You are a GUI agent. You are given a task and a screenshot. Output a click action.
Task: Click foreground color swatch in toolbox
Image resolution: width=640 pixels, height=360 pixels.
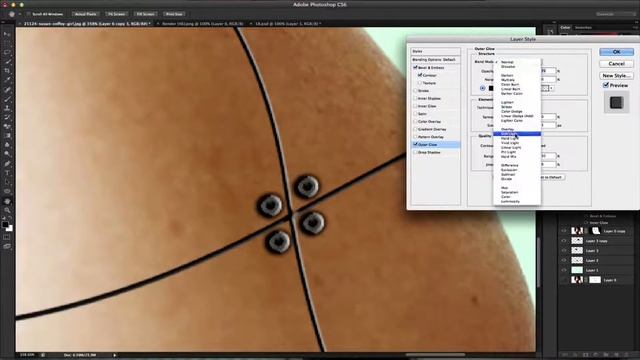(5, 224)
